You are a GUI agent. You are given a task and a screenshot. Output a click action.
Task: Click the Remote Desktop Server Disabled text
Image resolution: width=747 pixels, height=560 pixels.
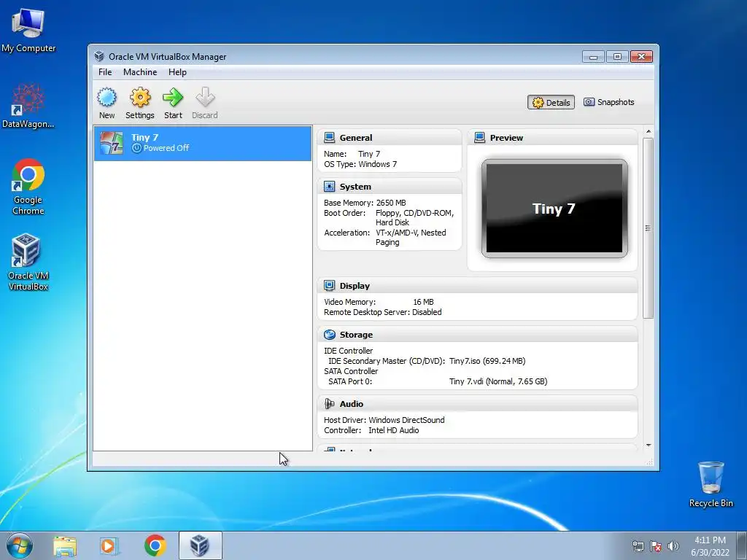pyautogui.click(x=382, y=312)
